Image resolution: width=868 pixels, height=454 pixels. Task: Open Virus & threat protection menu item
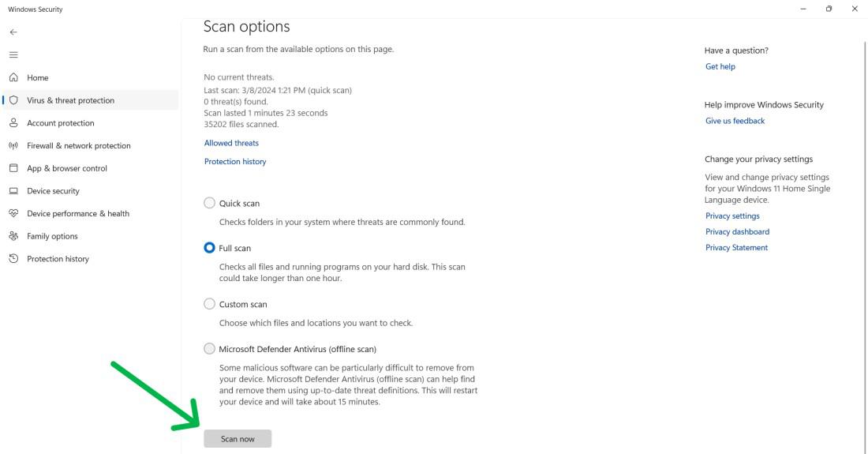[x=70, y=100]
